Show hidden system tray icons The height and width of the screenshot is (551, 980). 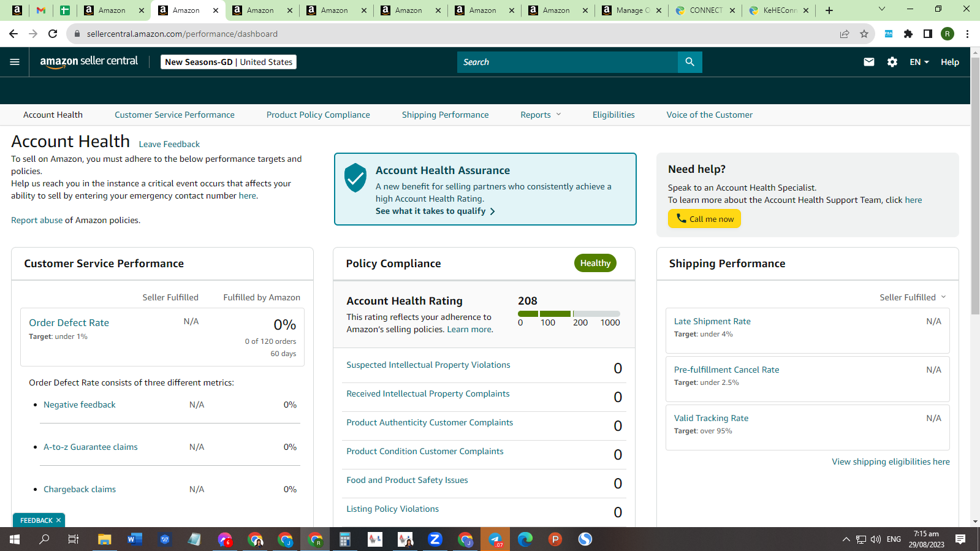(846, 539)
